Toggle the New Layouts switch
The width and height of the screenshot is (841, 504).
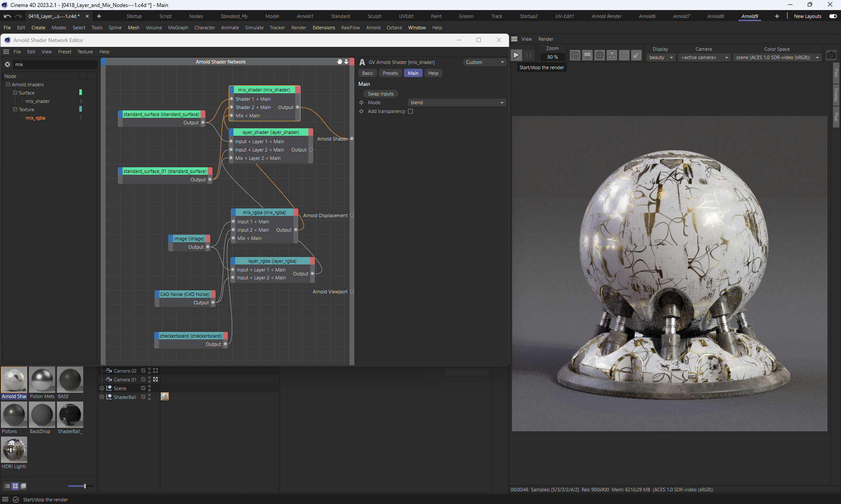click(x=833, y=16)
